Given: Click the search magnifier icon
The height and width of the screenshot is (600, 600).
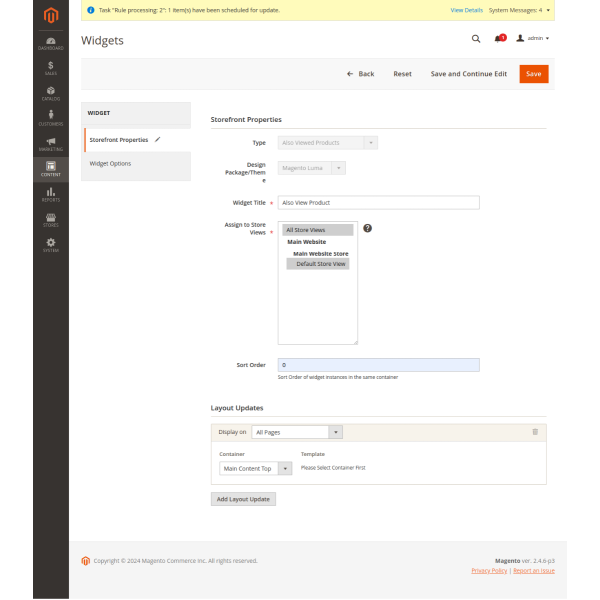Looking at the screenshot, I should click(x=476, y=38).
